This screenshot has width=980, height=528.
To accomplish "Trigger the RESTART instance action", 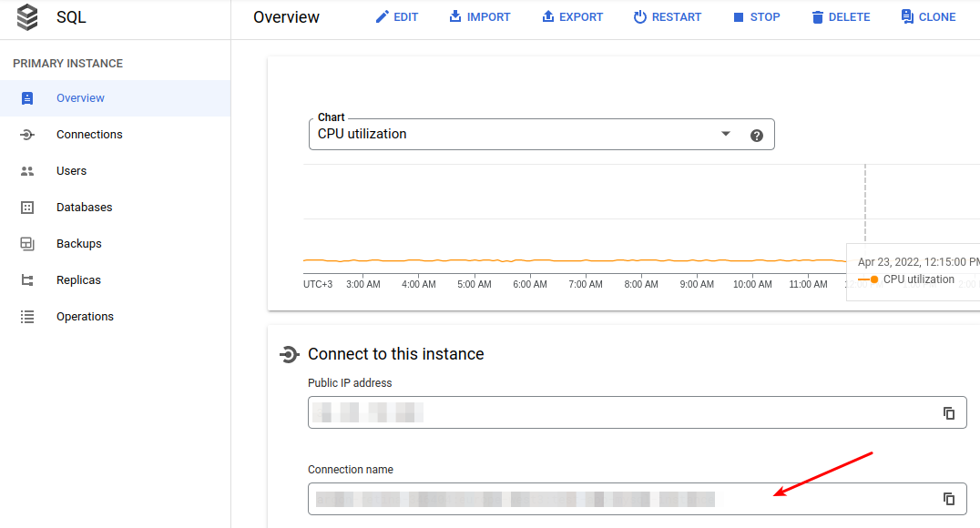I will pyautogui.click(x=668, y=16).
